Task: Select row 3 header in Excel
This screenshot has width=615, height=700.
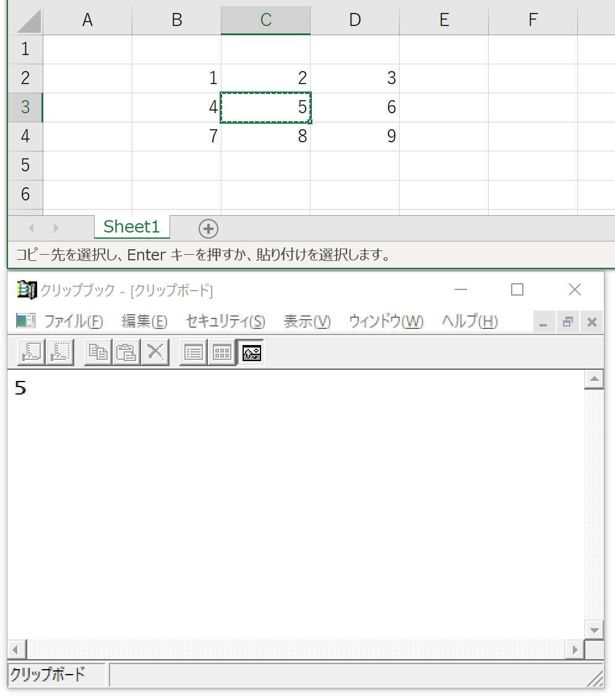Action: point(25,107)
